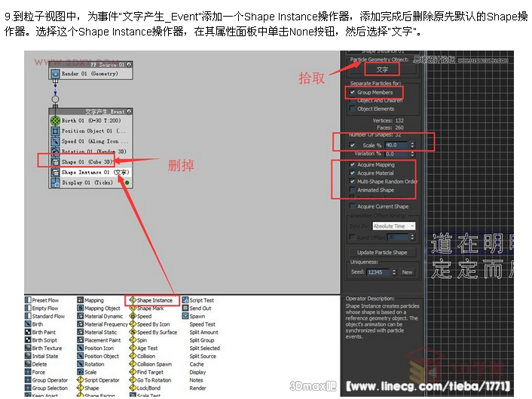Click the Scale % value field
Viewport: 532px width, 399px height.
pyautogui.click(x=396, y=145)
